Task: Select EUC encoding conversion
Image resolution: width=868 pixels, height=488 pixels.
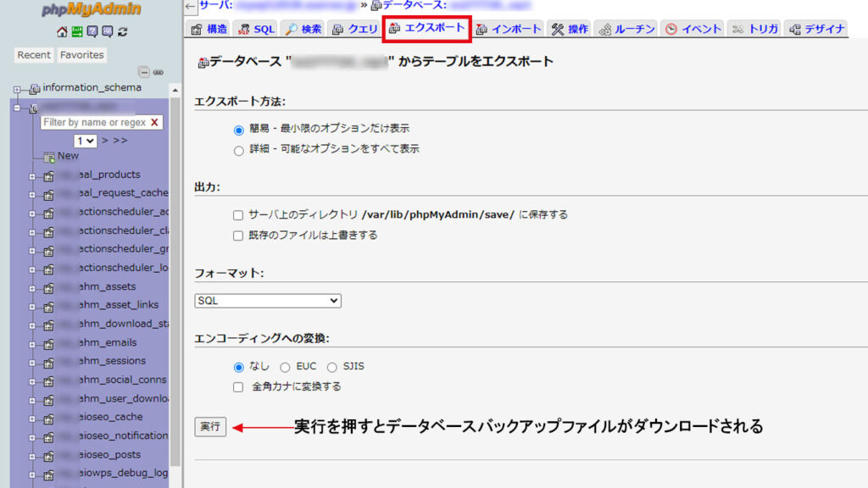Action: click(285, 368)
